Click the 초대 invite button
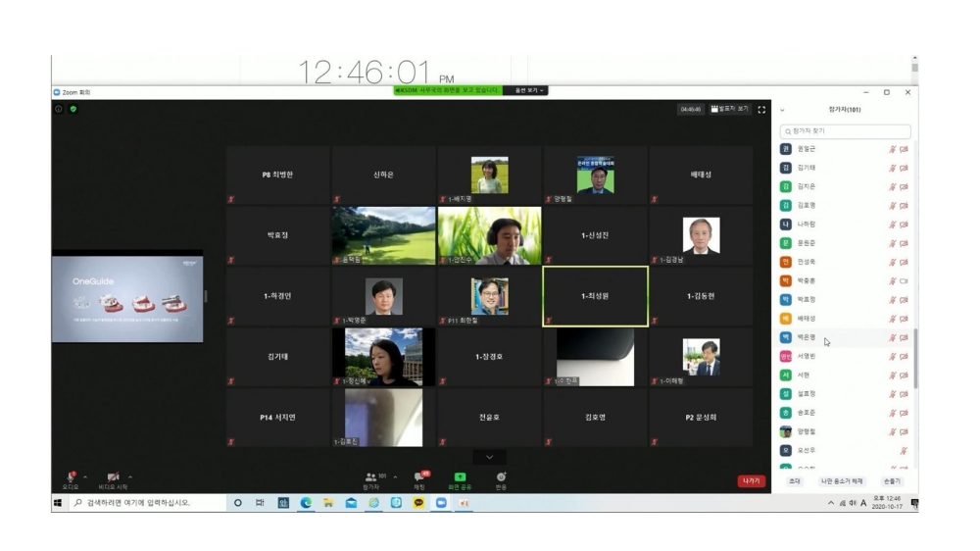 pos(795,481)
